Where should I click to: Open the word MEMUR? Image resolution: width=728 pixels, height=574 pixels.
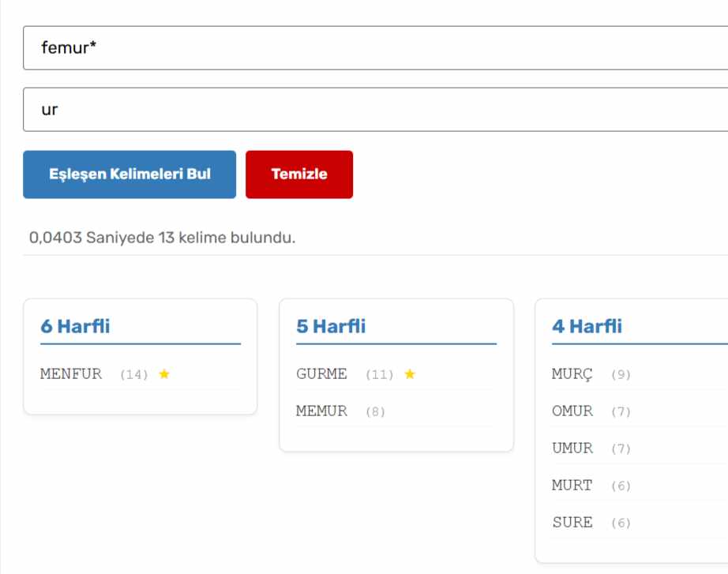[x=321, y=411]
